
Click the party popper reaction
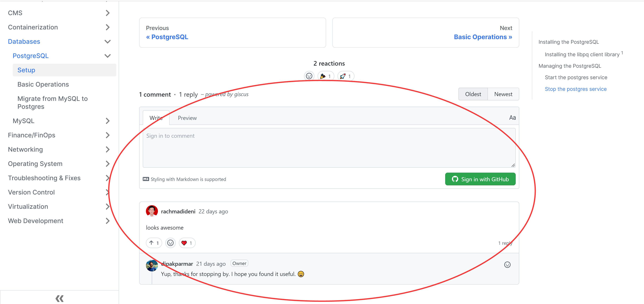click(x=326, y=76)
